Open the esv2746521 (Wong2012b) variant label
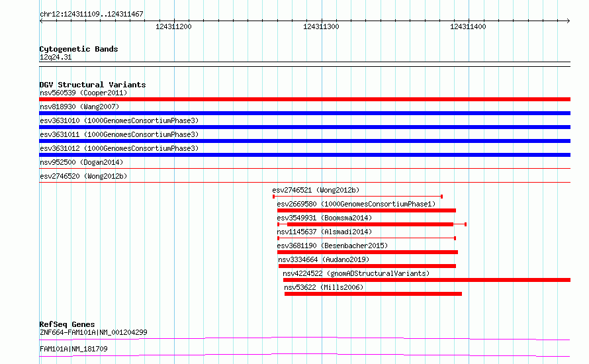The height and width of the screenshot is (364, 589). point(316,190)
